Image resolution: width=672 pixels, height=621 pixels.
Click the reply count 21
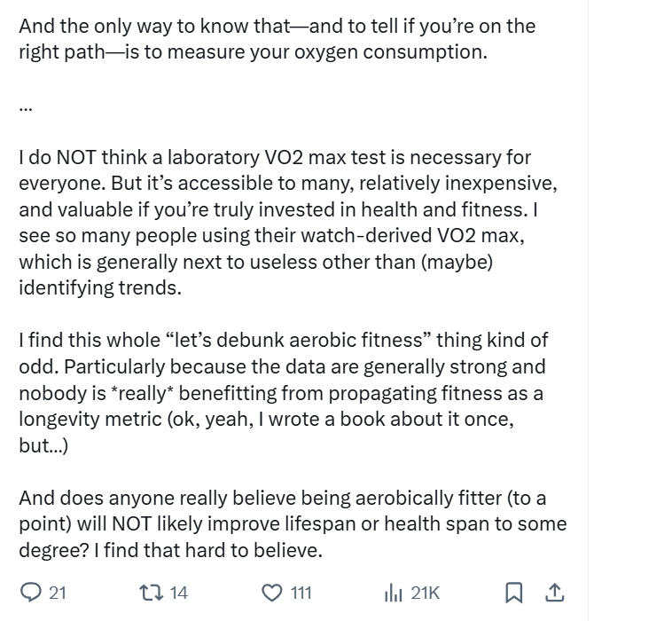(x=58, y=593)
